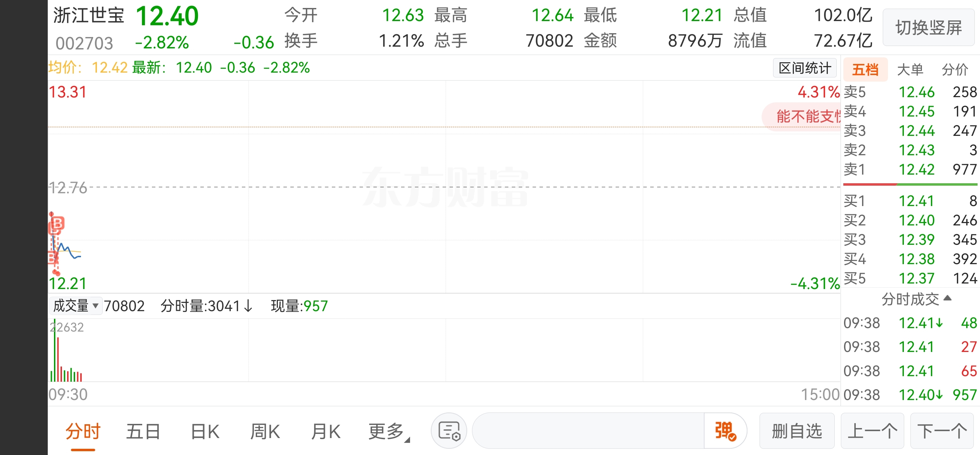
Task: Switch to the 分价 tab
Action: point(955,69)
